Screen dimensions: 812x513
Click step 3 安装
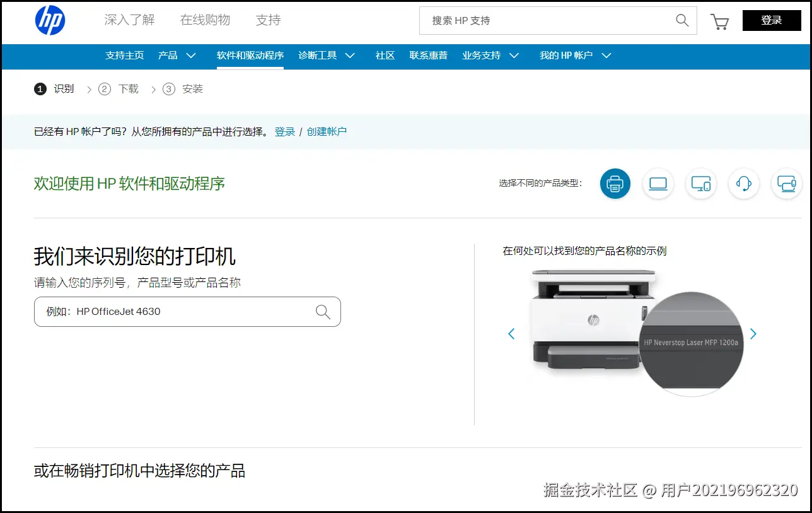pos(183,89)
